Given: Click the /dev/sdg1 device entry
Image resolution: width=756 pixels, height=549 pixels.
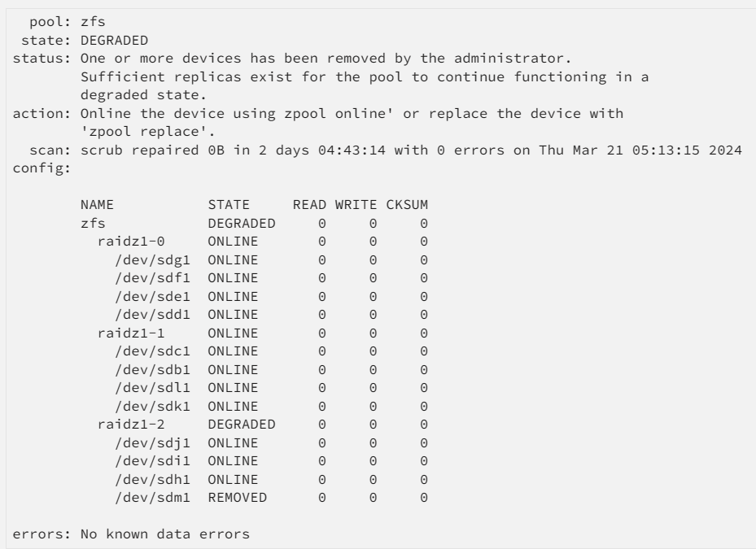Looking at the screenshot, I should point(152,260).
